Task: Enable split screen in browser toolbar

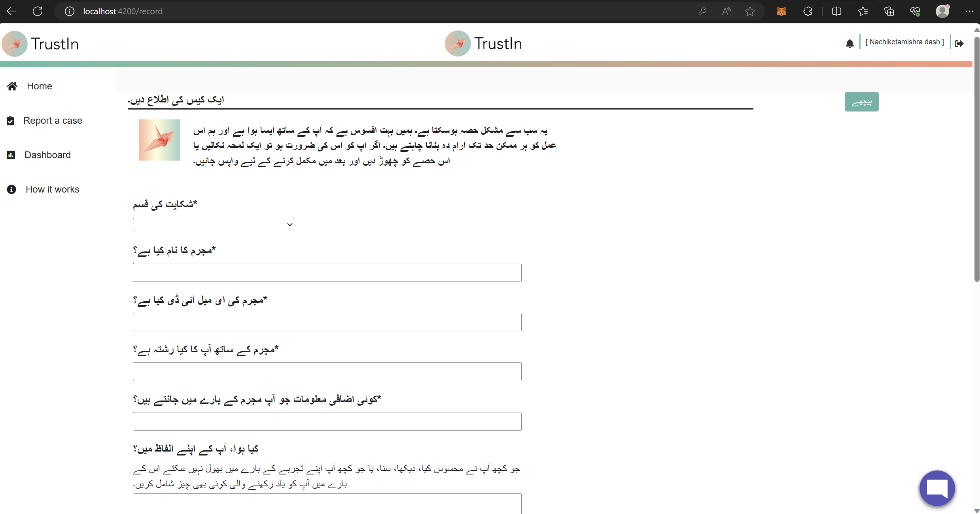Action: click(837, 11)
